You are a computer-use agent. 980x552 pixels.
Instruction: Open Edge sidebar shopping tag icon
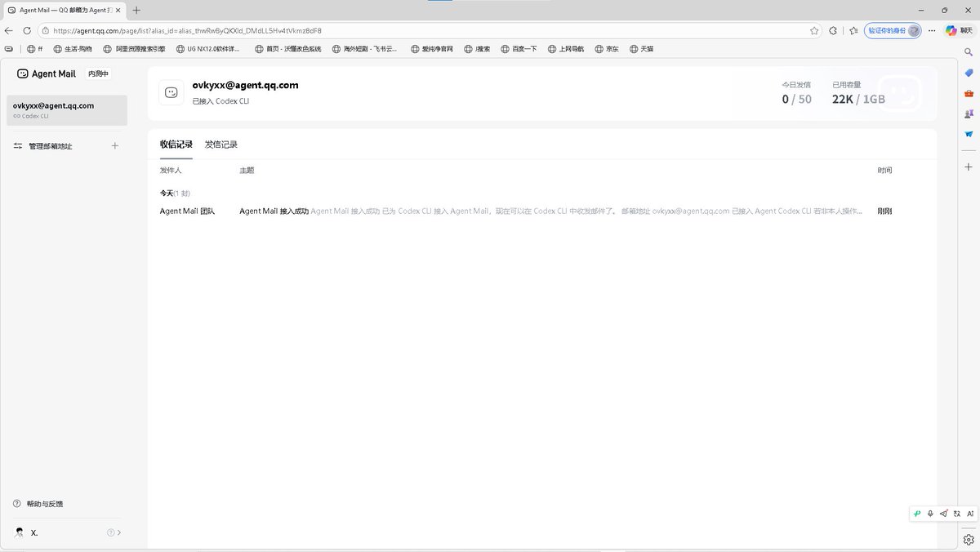point(969,73)
